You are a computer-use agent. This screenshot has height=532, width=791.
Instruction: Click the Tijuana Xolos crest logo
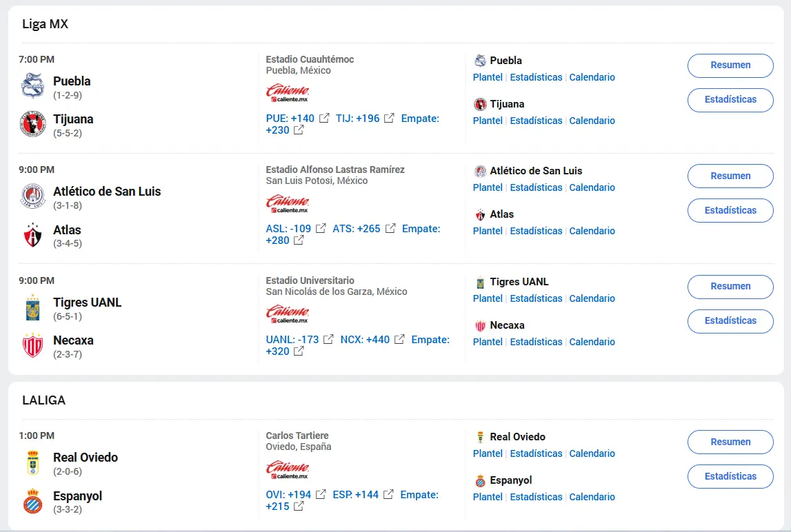click(x=33, y=124)
